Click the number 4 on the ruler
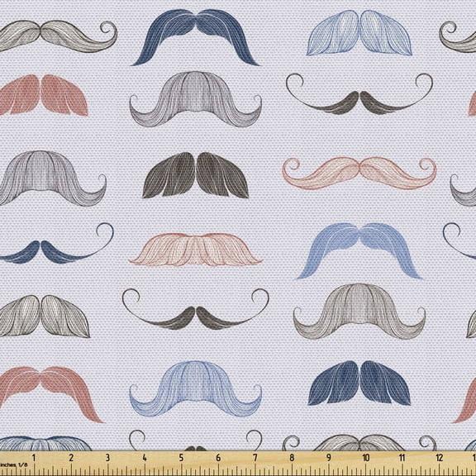Viewport: 476px width, 476px height. tap(145, 458)
